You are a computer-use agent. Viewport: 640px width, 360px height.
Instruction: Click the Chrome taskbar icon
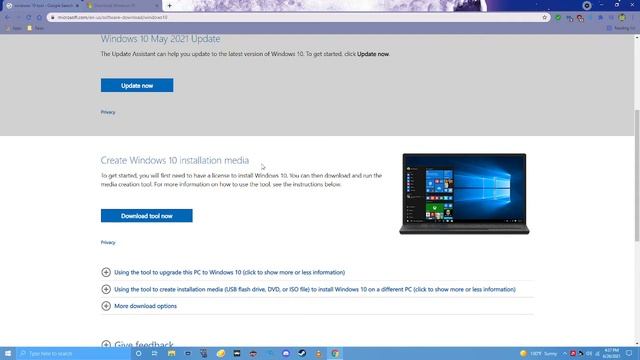(335, 353)
